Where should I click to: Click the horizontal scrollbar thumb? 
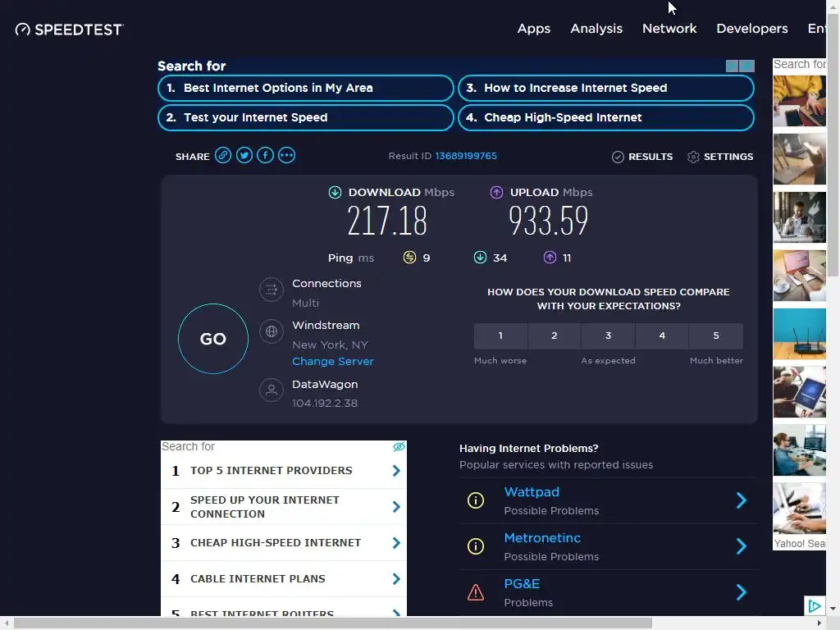333,623
